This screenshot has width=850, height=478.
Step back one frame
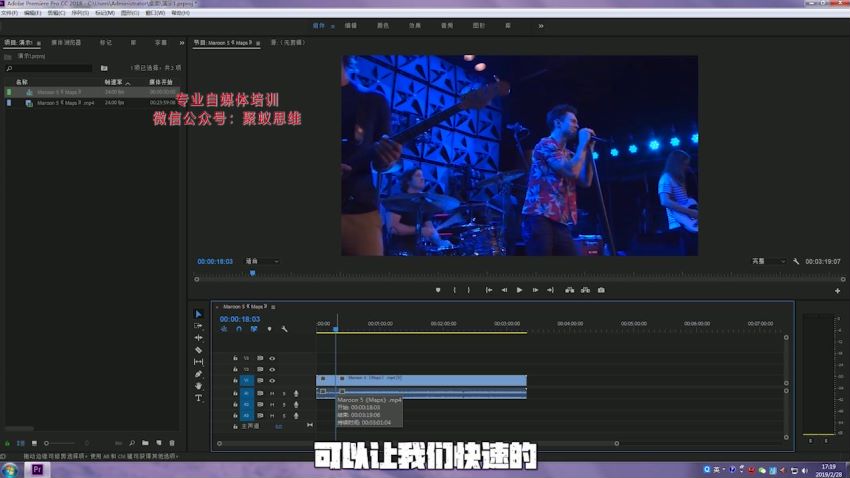pyautogui.click(x=504, y=290)
